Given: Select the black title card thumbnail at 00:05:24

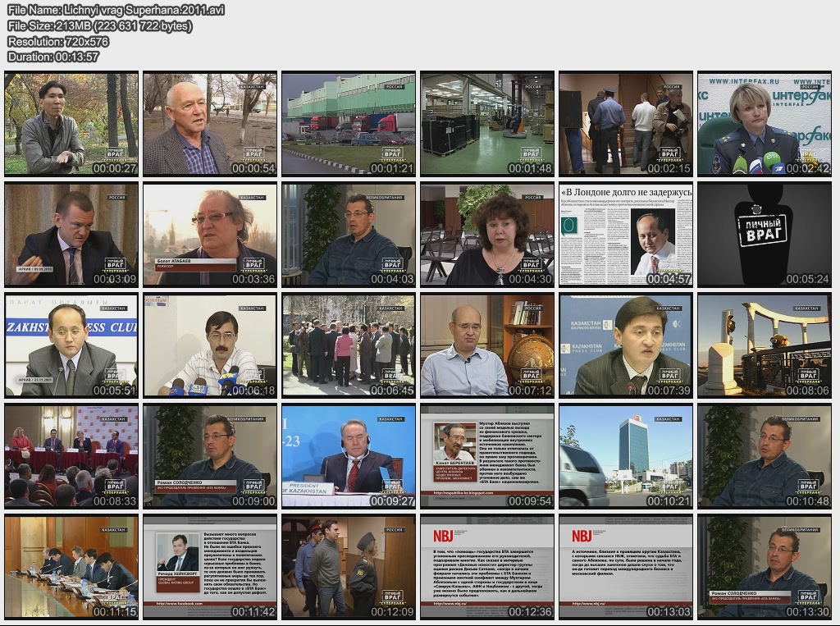Looking at the screenshot, I should point(765,235).
